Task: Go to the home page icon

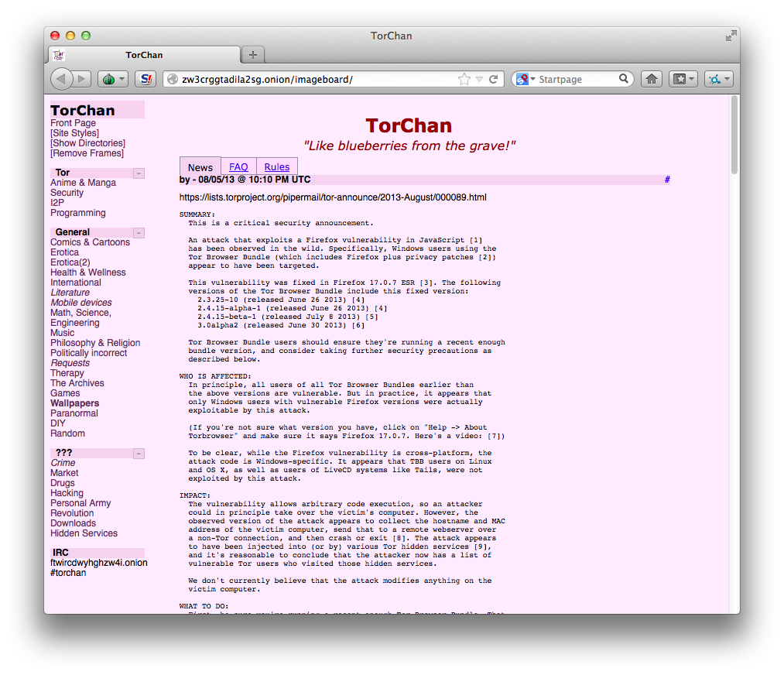Action: (x=652, y=79)
